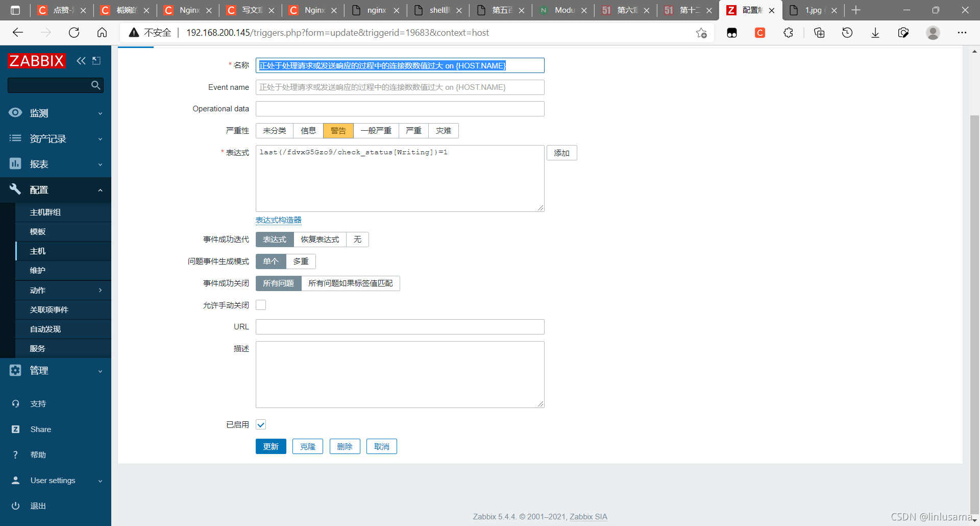Click into the Operational data field
This screenshot has width=980, height=526.
(400, 109)
